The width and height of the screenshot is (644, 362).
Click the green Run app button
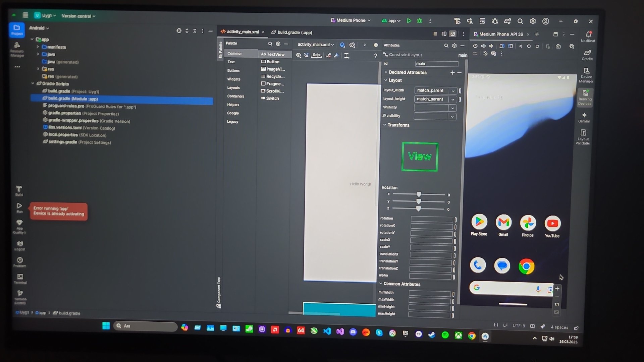(409, 21)
